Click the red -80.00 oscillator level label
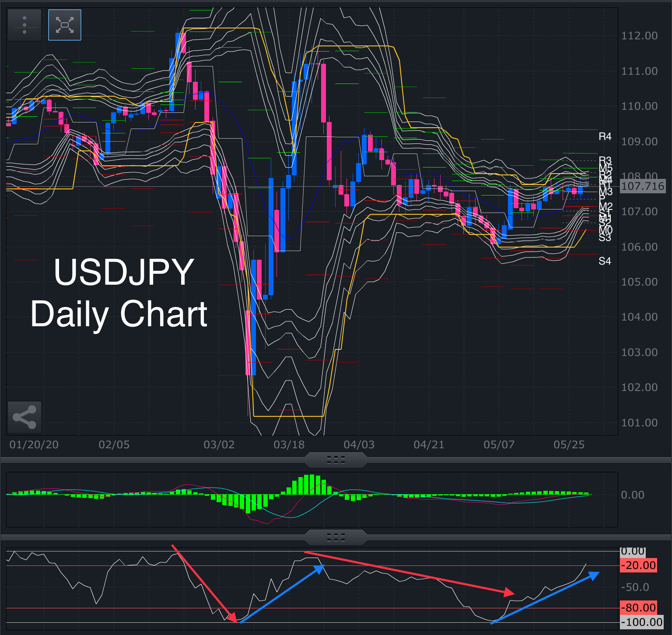 639,608
